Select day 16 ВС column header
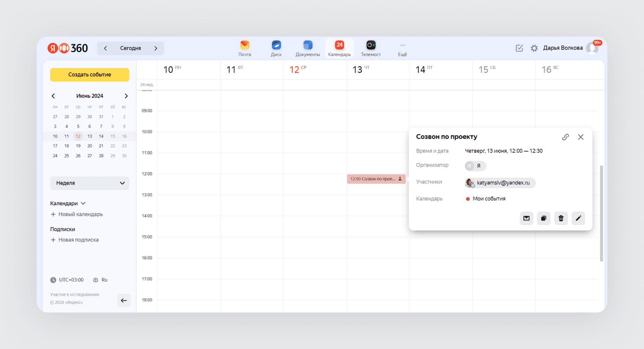 (x=550, y=69)
